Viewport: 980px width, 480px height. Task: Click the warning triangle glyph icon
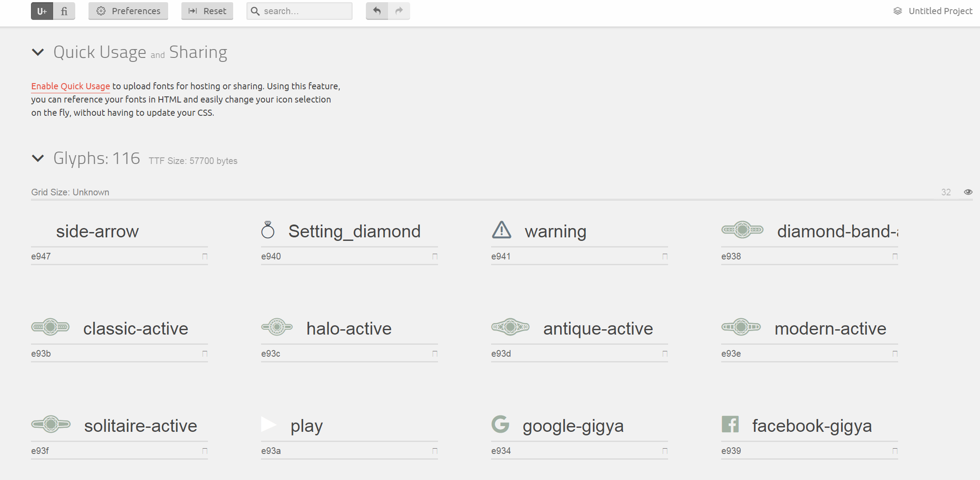501,230
